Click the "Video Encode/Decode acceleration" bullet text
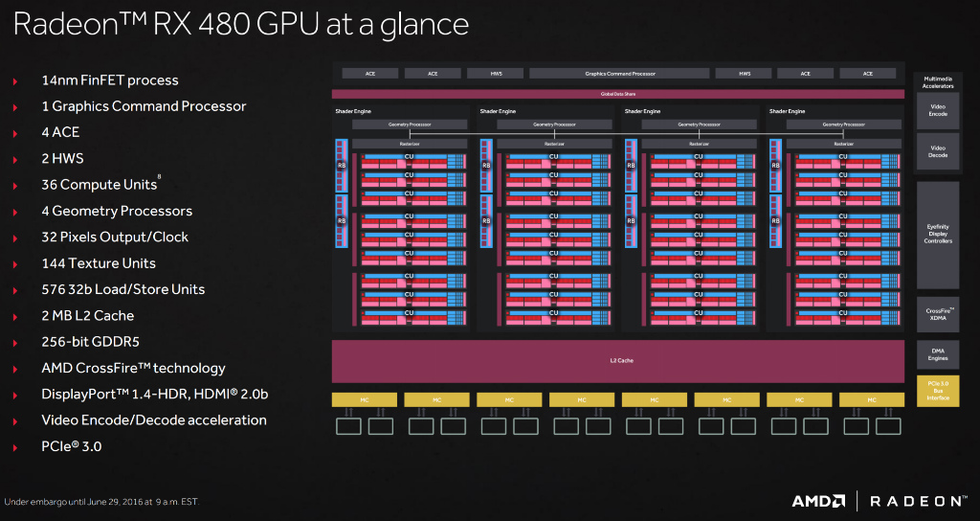Viewport: 980px width, 521px height. (x=154, y=420)
